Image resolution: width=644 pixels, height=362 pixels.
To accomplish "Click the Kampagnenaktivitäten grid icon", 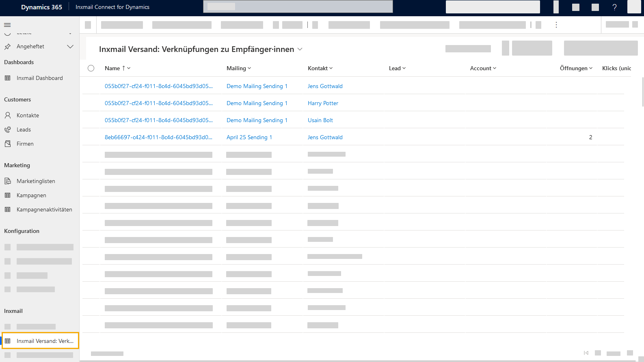I will click(x=7, y=209).
